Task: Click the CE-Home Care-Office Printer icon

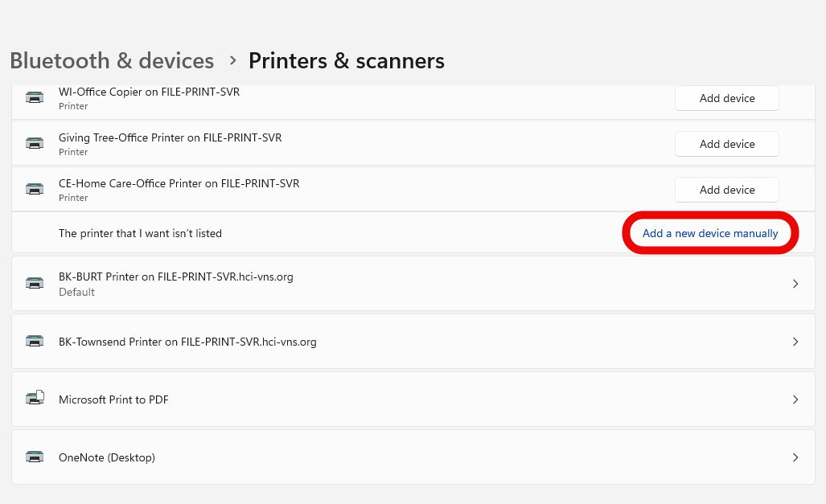Action: click(35, 189)
